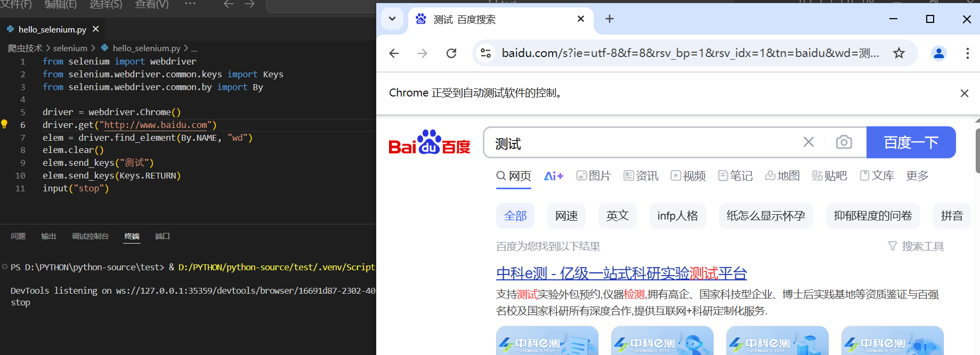Click 爬虫技术 breadcrumb folder

click(x=25, y=48)
